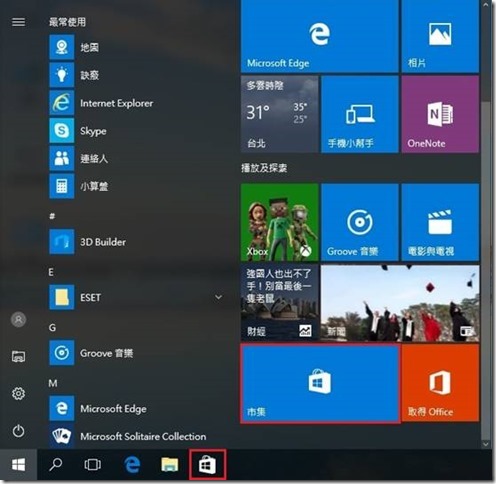Open the OneNote tile
This screenshot has width=496, height=484.
click(x=440, y=114)
